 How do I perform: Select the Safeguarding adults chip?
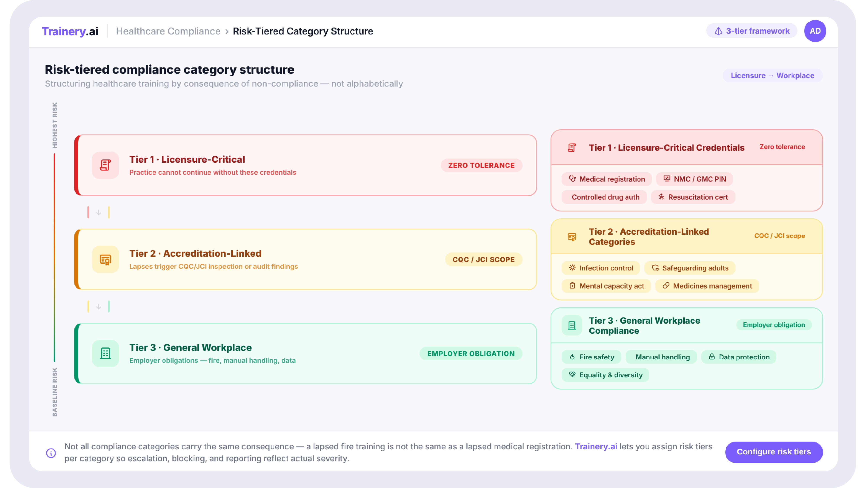click(690, 268)
